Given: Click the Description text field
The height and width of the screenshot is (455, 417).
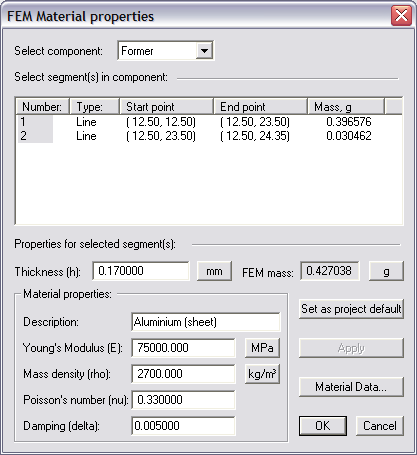Looking at the screenshot, I should point(206,322).
